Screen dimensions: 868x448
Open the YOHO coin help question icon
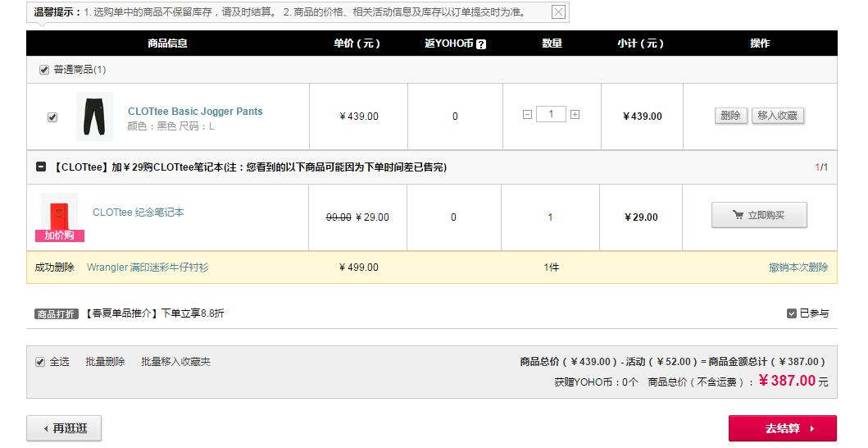[x=481, y=44]
